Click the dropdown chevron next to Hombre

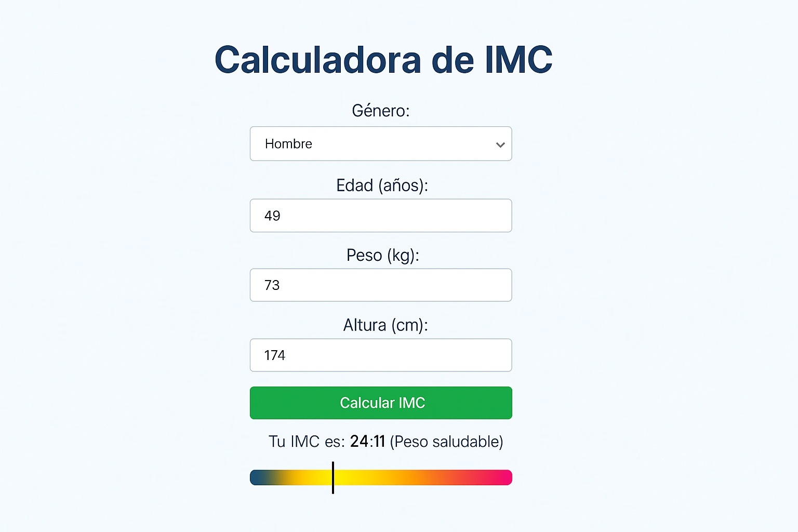[x=499, y=144]
